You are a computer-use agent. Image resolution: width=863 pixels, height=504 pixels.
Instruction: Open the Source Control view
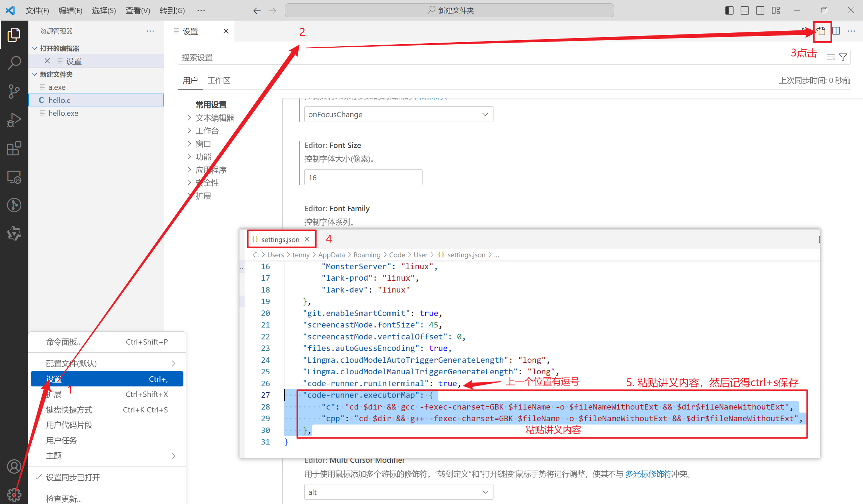point(14,91)
